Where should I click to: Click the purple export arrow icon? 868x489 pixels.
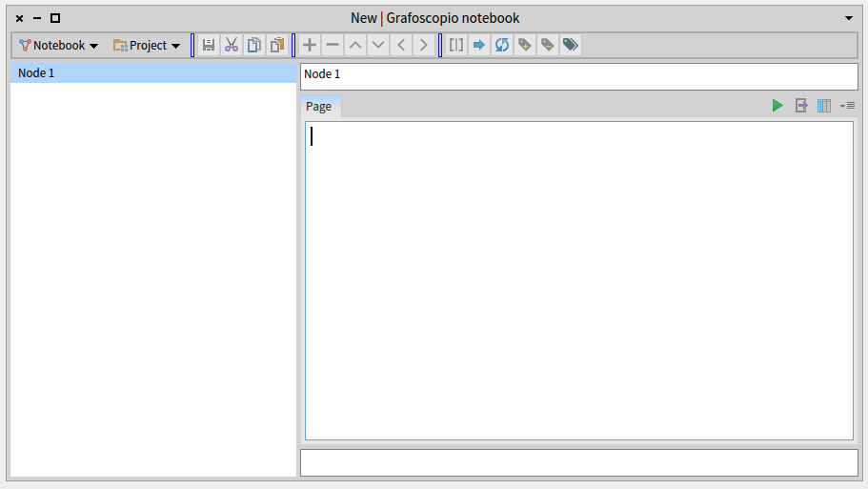[801, 105]
